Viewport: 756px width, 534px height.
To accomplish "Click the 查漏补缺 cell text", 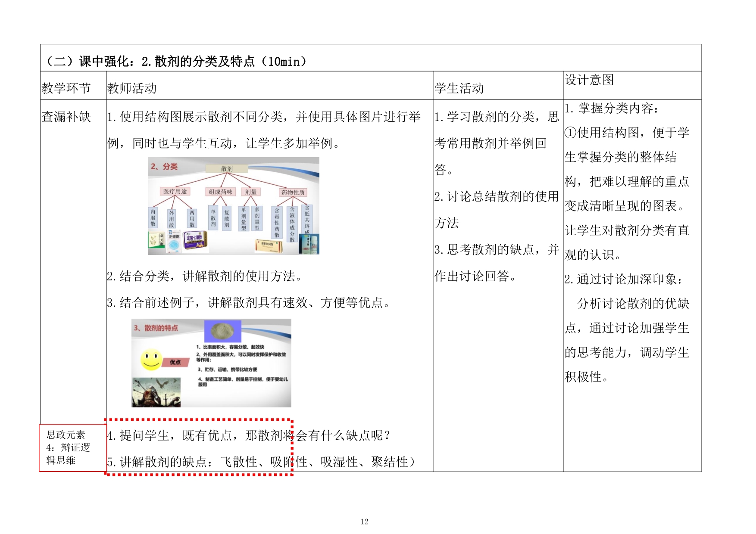I will click(x=66, y=117).
